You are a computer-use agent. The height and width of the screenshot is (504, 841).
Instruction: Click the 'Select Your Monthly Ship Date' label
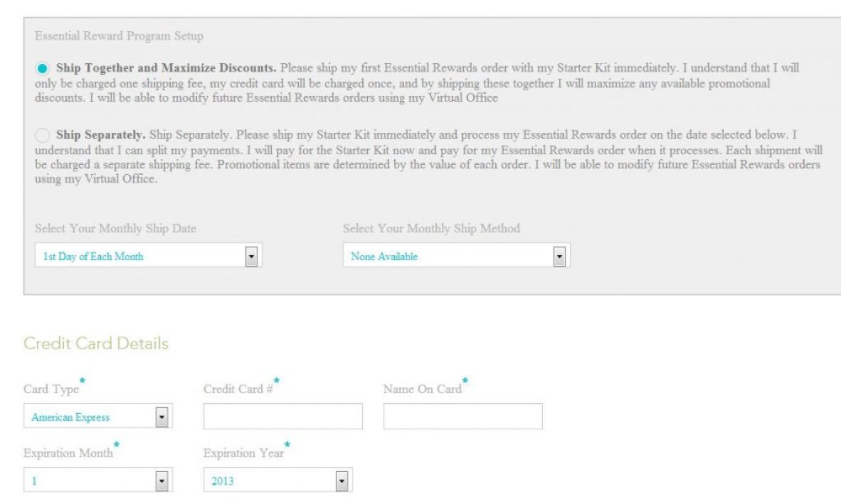pyautogui.click(x=115, y=229)
